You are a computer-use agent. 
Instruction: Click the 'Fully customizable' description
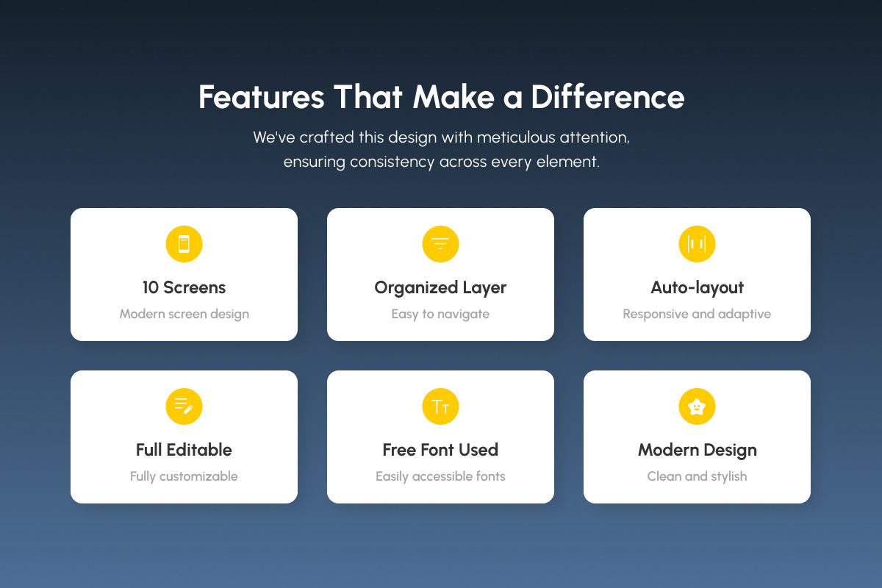click(184, 477)
